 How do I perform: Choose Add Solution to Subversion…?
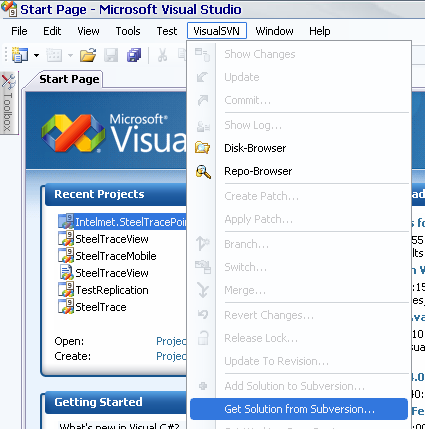click(299, 386)
